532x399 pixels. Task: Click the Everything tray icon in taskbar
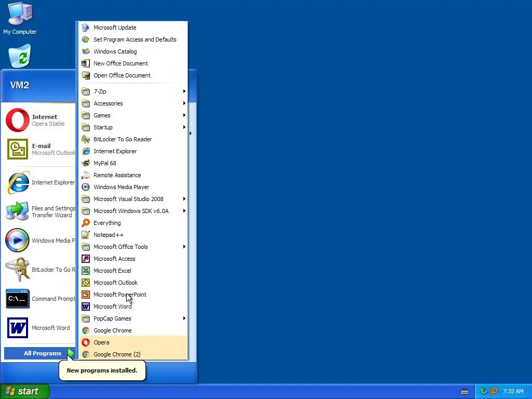pos(494,391)
